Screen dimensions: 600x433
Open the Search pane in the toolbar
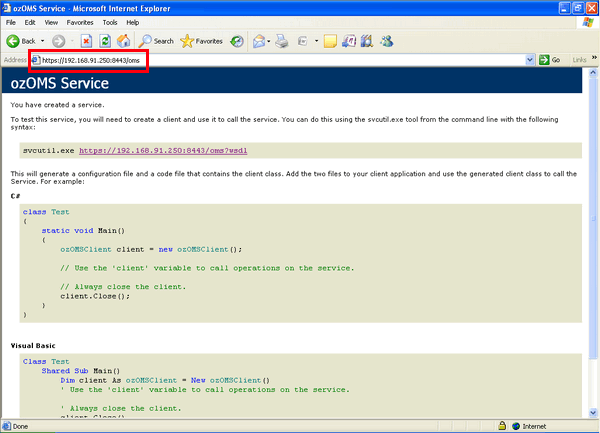(156, 41)
